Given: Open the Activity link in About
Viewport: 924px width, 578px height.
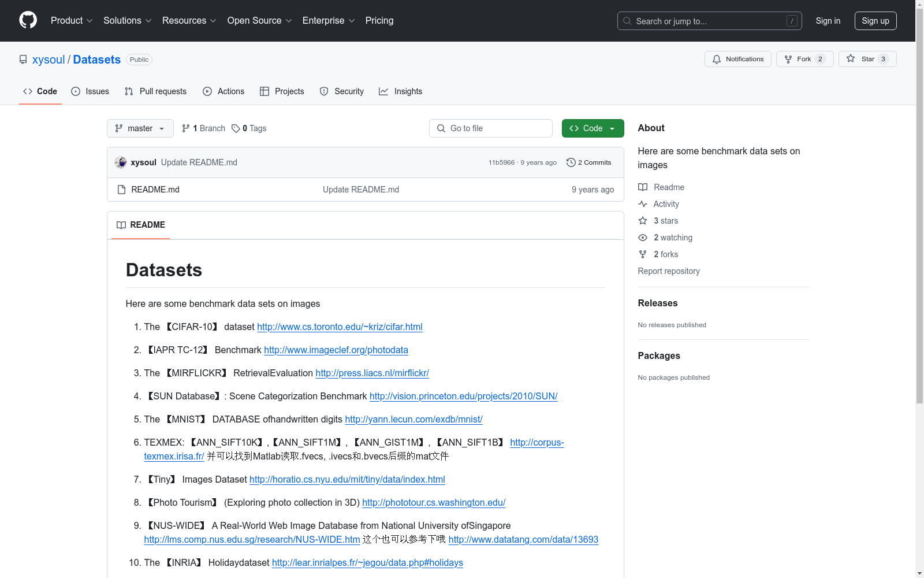Looking at the screenshot, I should point(666,204).
